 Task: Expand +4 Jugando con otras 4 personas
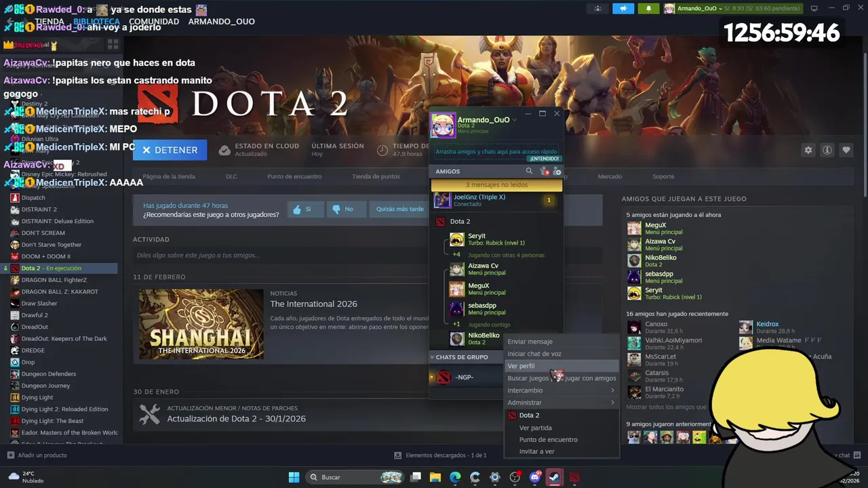tap(499, 255)
